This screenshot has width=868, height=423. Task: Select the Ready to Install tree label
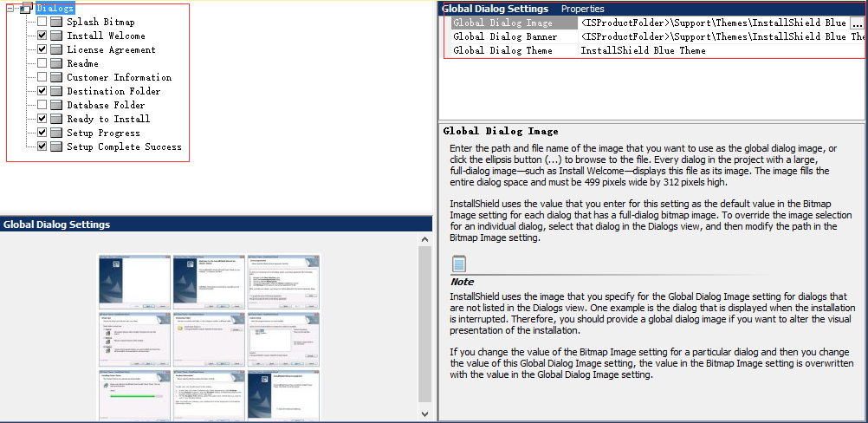point(108,119)
